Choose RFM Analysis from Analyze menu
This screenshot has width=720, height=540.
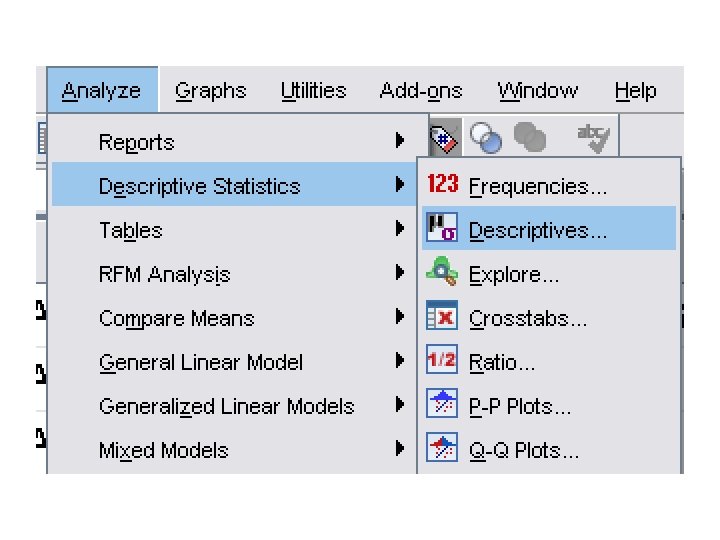point(164,274)
